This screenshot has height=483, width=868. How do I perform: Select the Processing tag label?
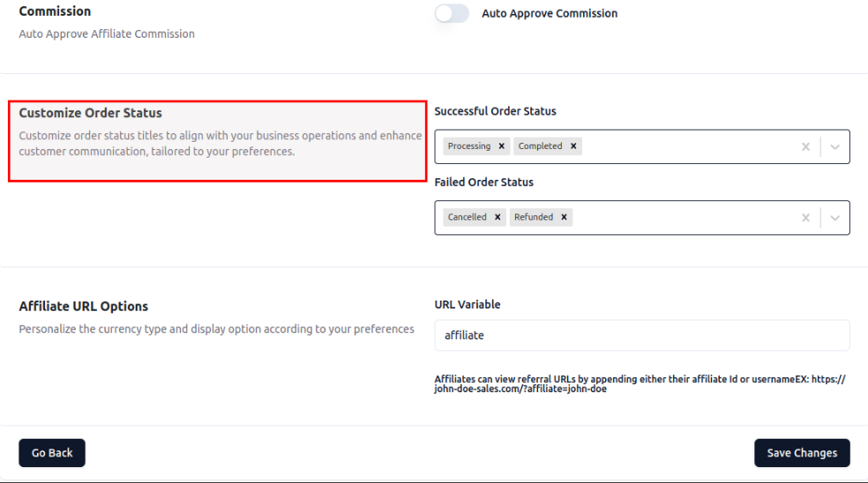(469, 146)
